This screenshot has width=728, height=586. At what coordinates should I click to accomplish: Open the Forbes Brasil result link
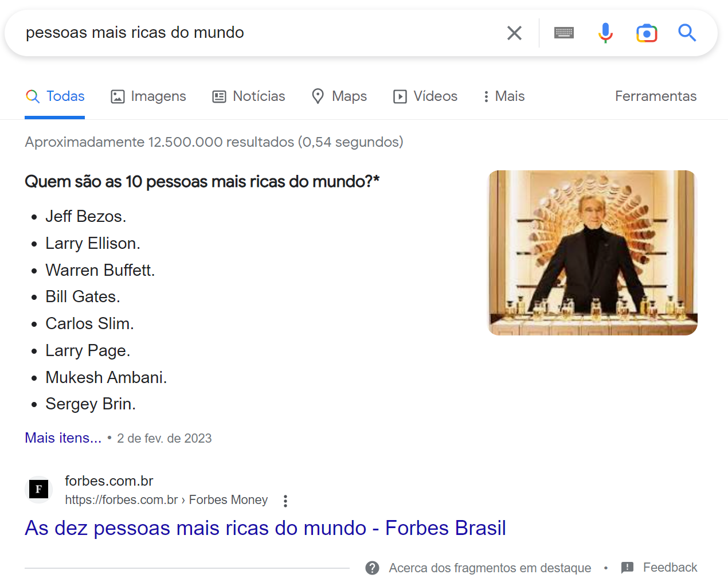(x=265, y=528)
